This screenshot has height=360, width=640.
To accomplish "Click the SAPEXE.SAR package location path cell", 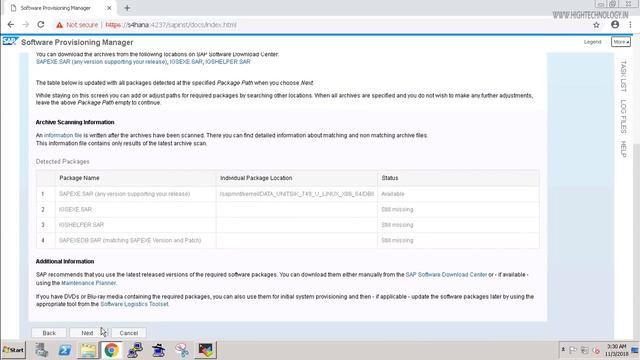I will (x=297, y=194).
